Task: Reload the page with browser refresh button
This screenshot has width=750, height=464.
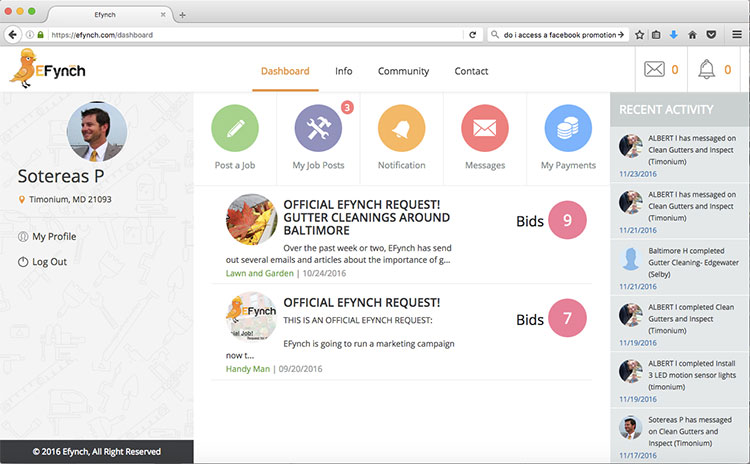Action: [472, 34]
